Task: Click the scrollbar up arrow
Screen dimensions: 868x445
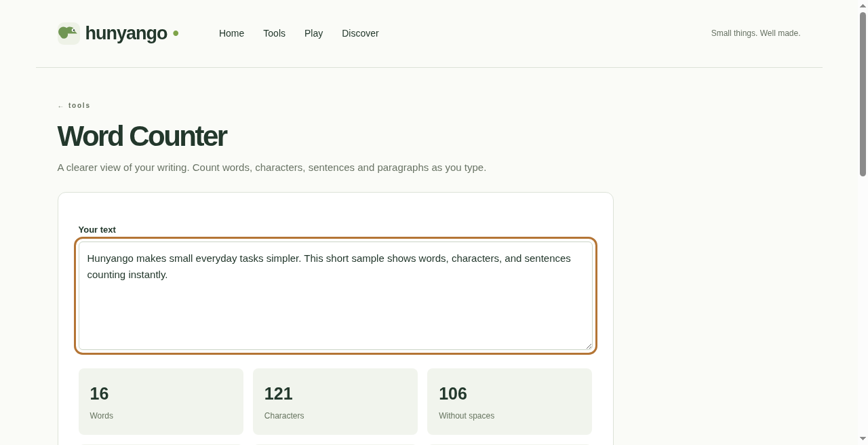Action: coord(863,5)
